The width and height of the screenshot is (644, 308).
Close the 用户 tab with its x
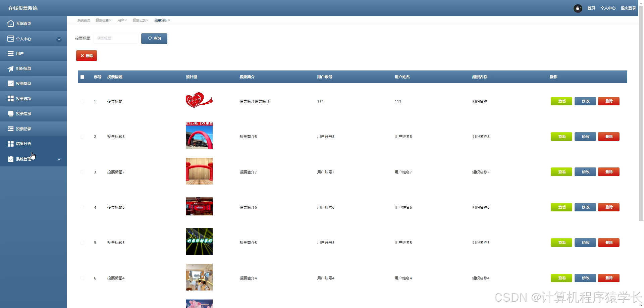pyautogui.click(x=125, y=20)
